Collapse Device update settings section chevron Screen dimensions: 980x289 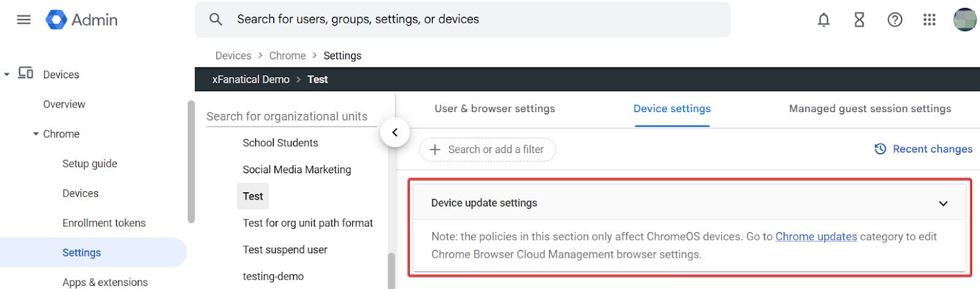coord(943,203)
